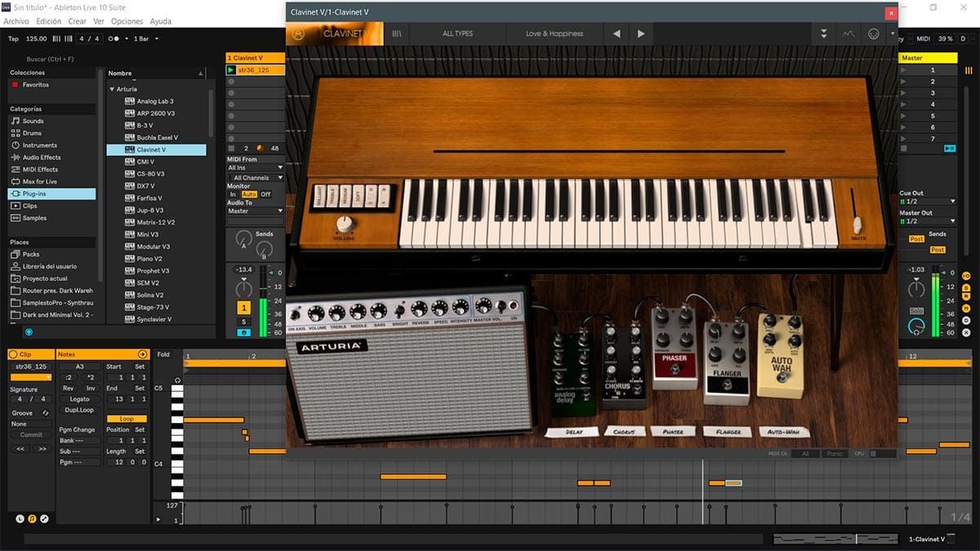Launch the str36_125 clip
The image size is (980, 551).
click(231, 70)
